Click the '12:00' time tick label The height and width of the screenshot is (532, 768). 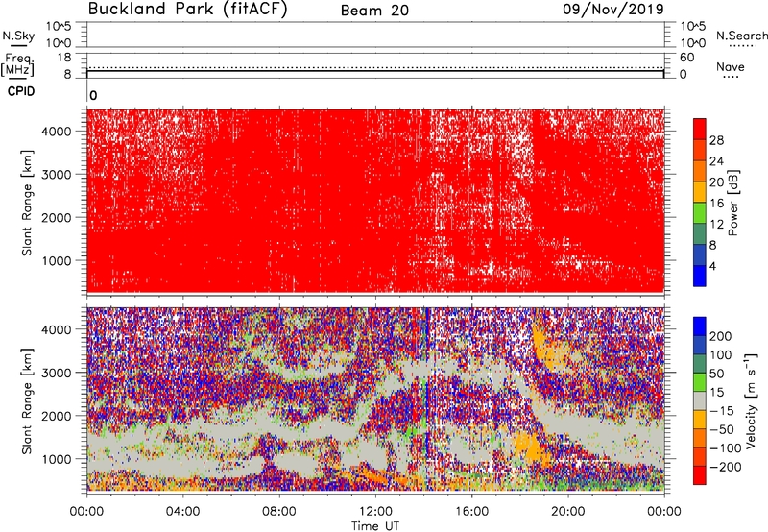tap(375, 512)
